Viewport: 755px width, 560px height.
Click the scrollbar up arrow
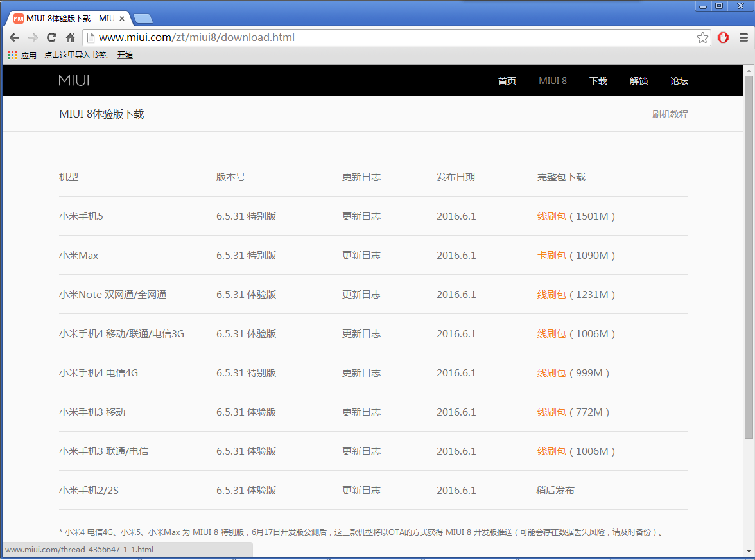tap(749, 70)
